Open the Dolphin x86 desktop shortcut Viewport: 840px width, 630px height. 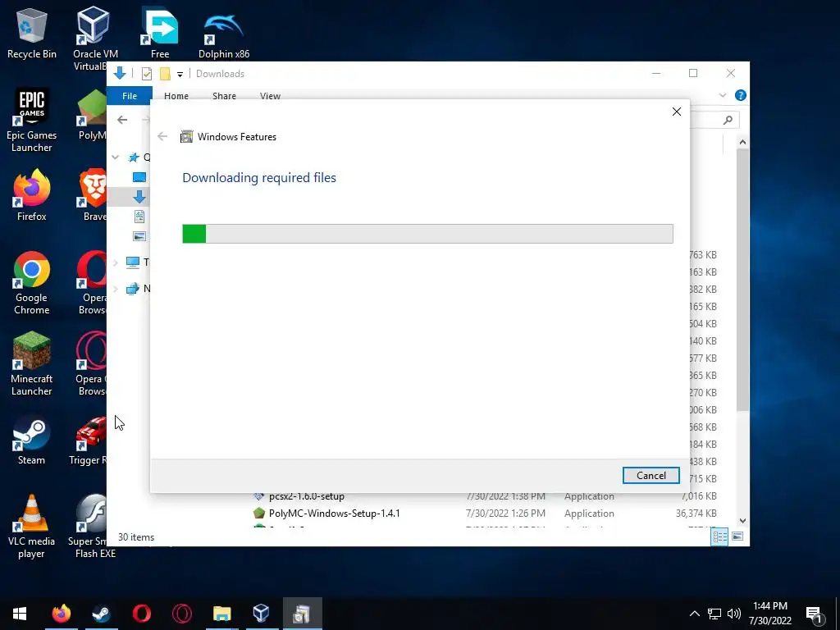pyautogui.click(x=224, y=34)
